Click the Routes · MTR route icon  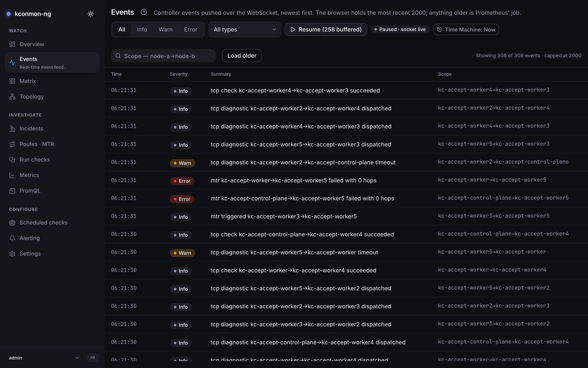click(x=12, y=144)
